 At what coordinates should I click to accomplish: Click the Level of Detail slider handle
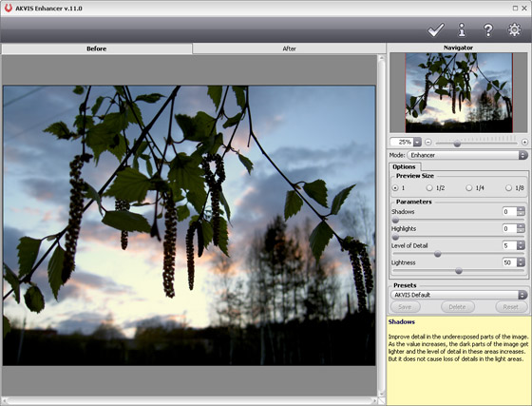[x=438, y=254]
